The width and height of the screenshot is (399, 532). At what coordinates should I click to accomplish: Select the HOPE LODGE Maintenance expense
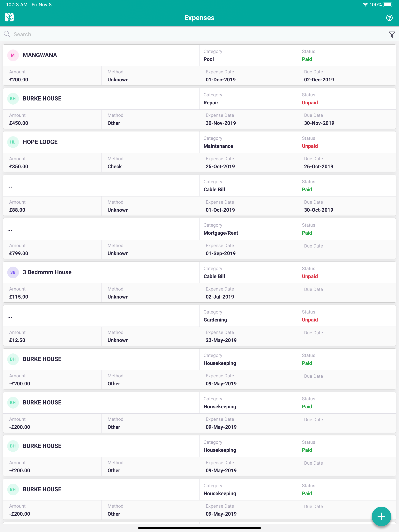[x=199, y=152]
